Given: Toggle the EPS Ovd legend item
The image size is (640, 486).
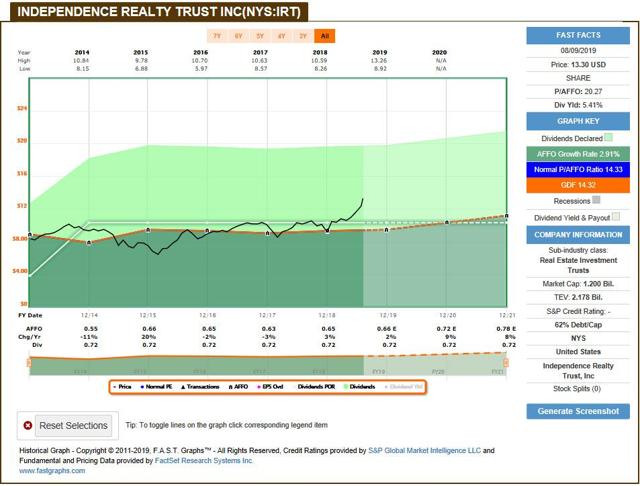Looking at the screenshot, I should (x=270, y=387).
